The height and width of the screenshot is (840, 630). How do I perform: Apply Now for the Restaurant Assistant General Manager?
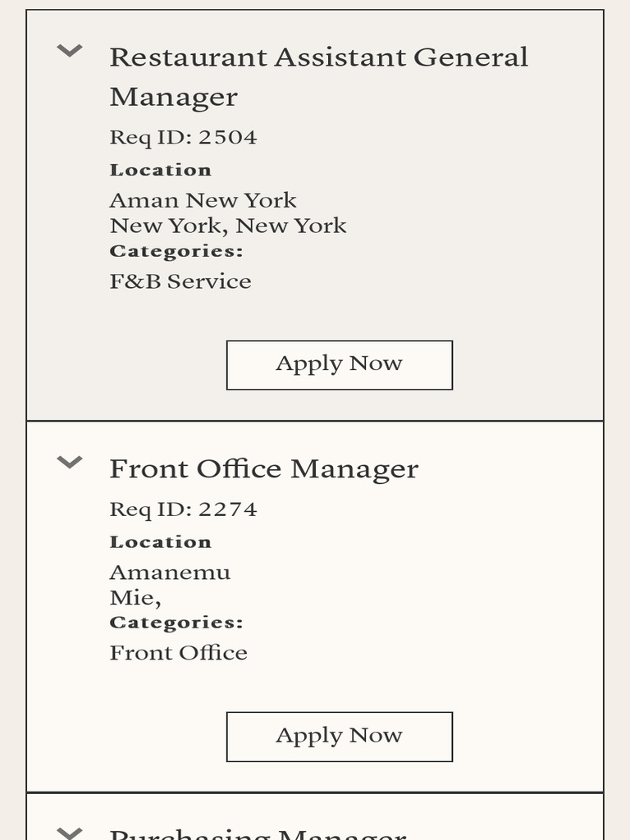[339, 364]
